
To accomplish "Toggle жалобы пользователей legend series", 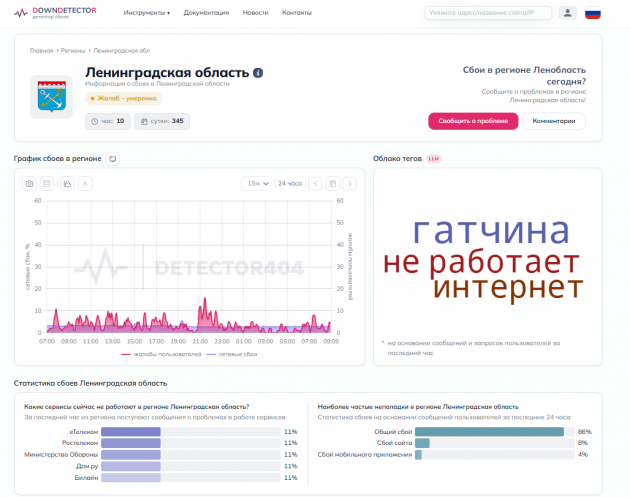I will (x=161, y=354).
